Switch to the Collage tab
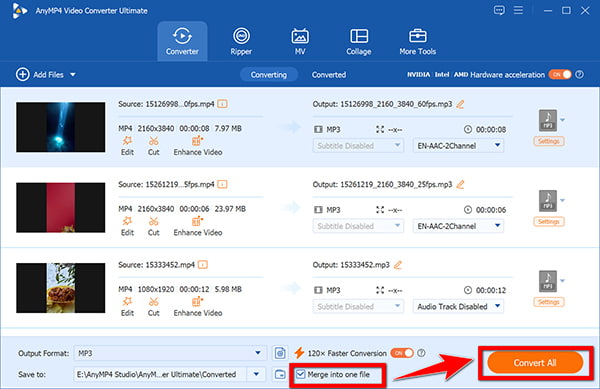This screenshot has width=600, height=389. (x=359, y=41)
